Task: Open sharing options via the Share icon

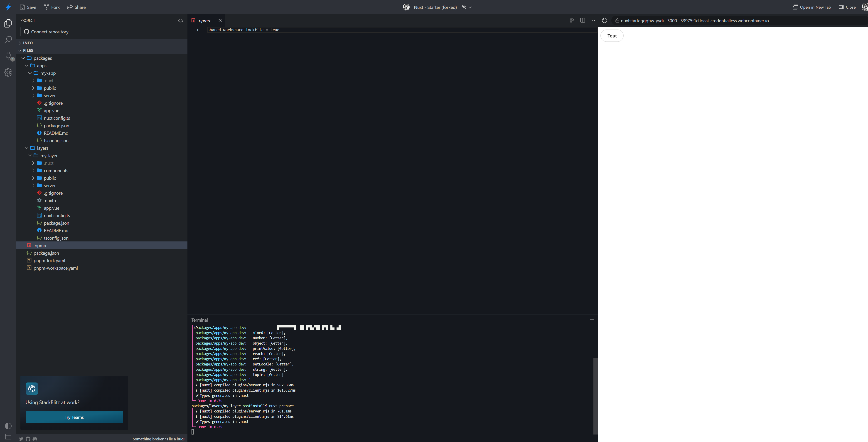Action: click(70, 7)
